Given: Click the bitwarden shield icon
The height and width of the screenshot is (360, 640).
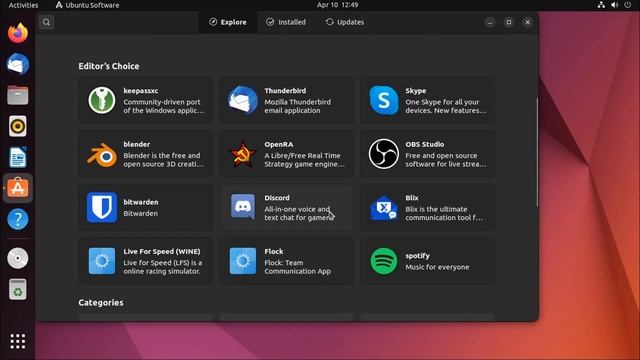Looking at the screenshot, I should coord(102,207).
